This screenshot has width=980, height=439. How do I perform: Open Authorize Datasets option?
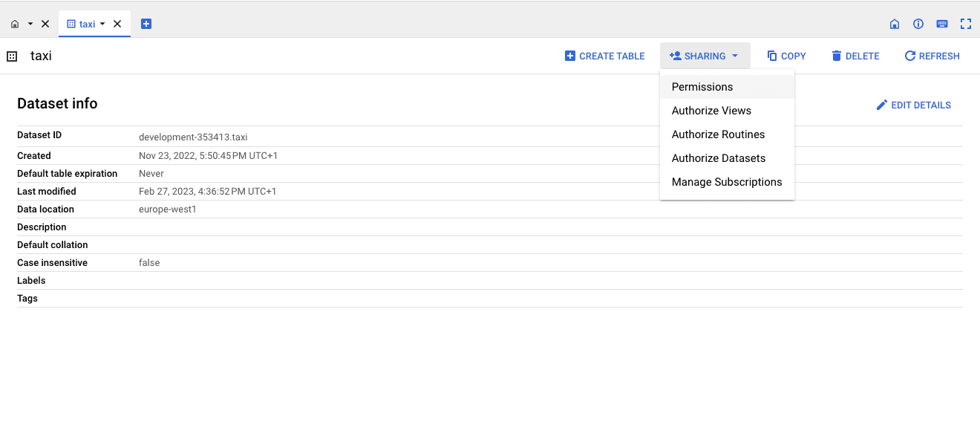coord(718,158)
